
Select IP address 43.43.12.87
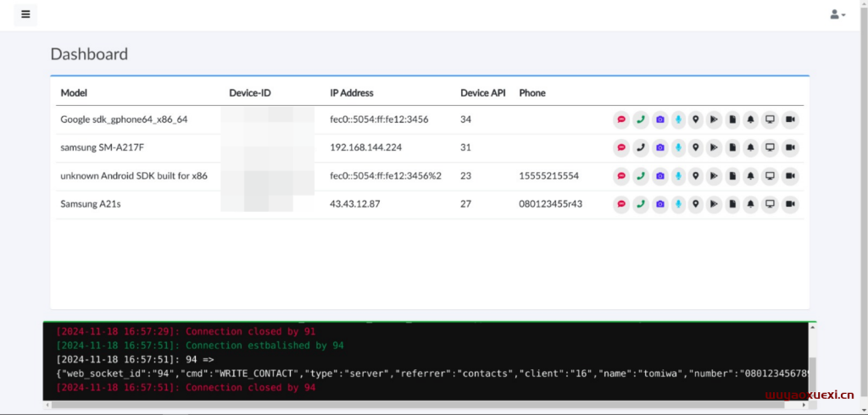point(355,204)
